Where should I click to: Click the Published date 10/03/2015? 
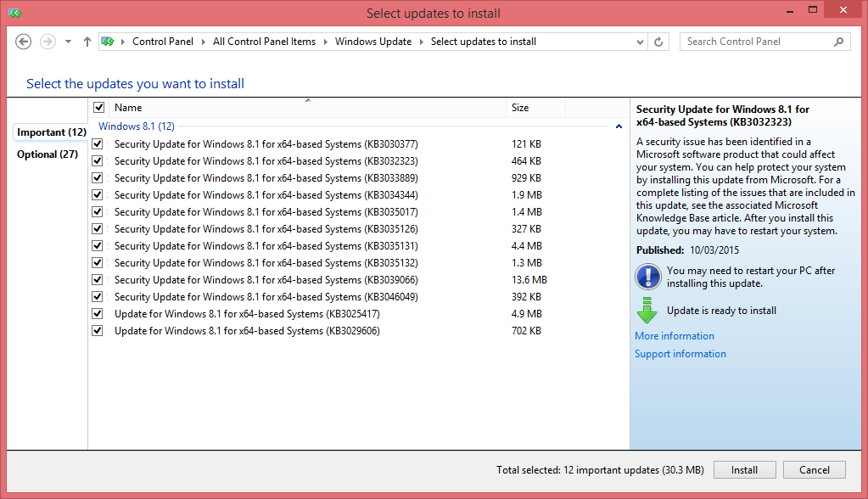coord(714,250)
